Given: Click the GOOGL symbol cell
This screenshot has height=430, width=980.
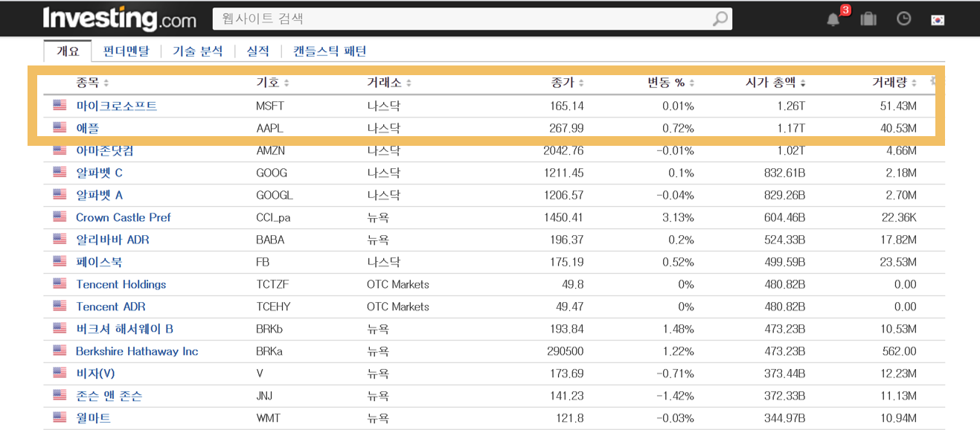Looking at the screenshot, I should coord(275,195).
